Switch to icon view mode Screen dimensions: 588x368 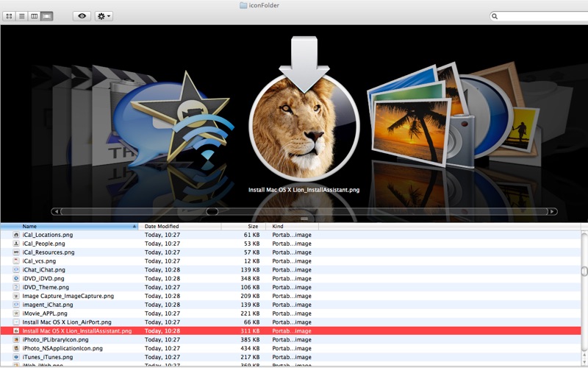click(x=10, y=16)
